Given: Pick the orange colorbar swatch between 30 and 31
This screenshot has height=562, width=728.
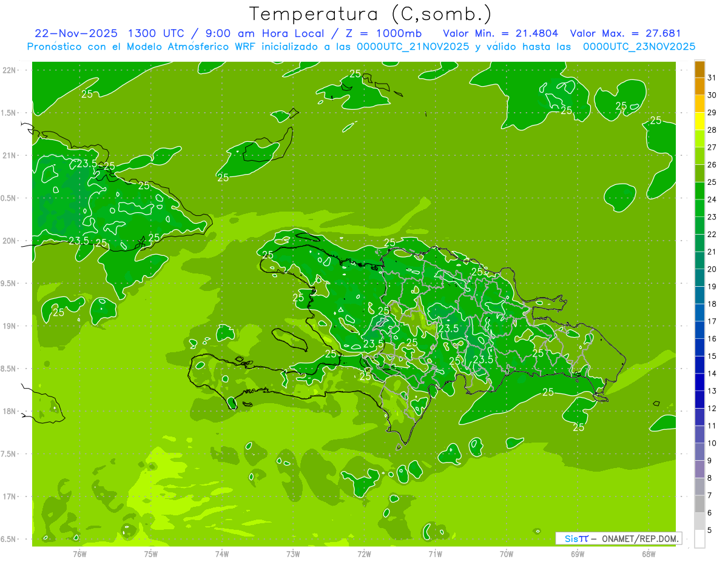Looking at the screenshot, I should (699, 87).
